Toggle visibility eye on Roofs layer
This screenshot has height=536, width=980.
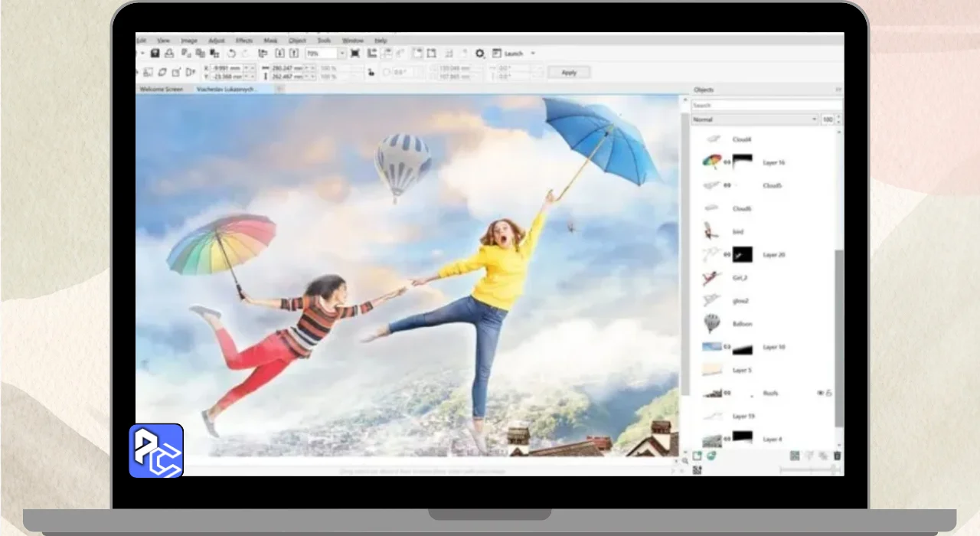pos(820,393)
